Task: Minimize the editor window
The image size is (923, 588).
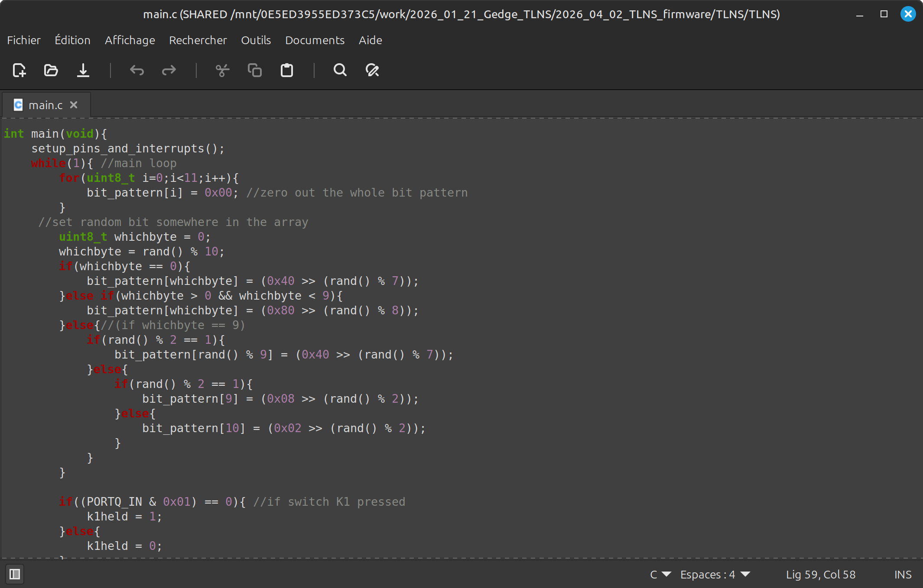Action: coord(860,14)
